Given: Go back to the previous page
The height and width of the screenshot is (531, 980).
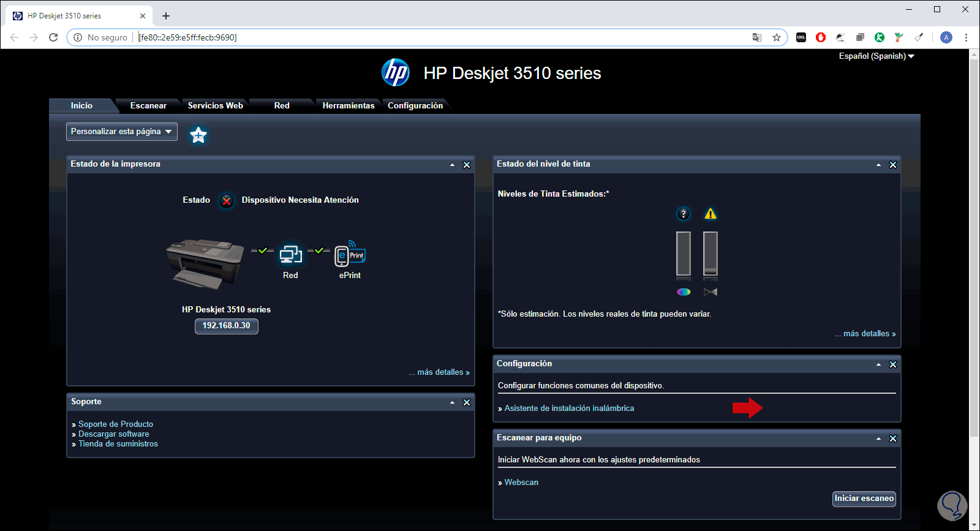Looking at the screenshot, I should (x=14, y=37).
